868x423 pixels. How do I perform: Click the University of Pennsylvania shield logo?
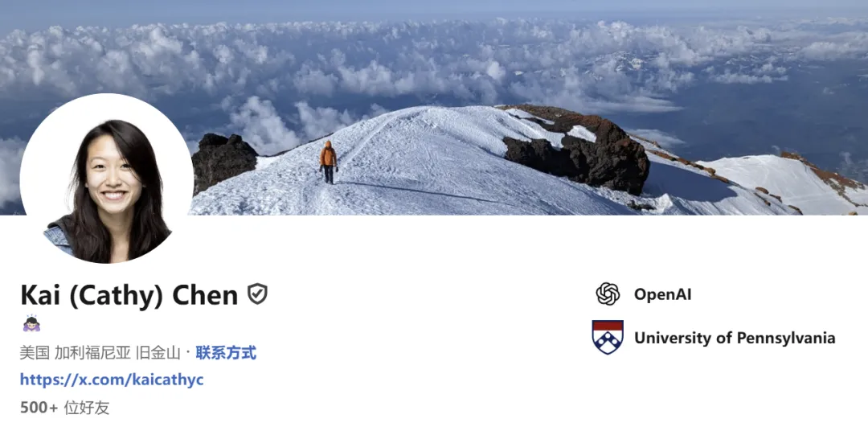click(608, 337)
